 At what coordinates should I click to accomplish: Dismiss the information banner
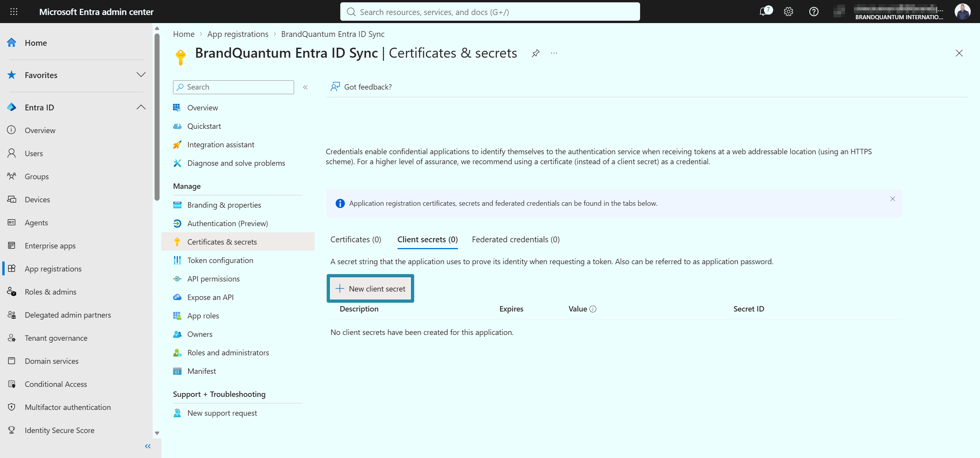[x=893, y=199]
